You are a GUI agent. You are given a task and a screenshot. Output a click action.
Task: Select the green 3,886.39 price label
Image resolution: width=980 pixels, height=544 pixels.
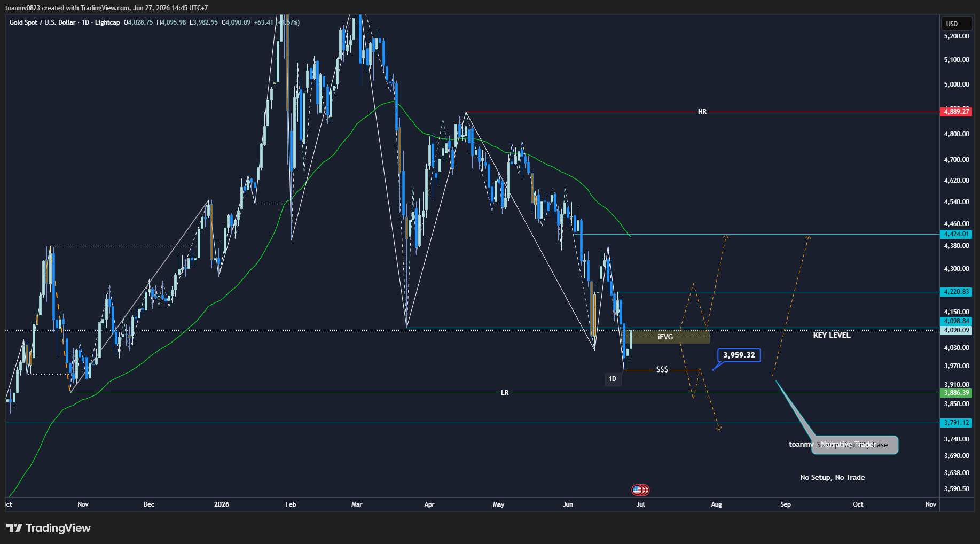pos(956,393)
